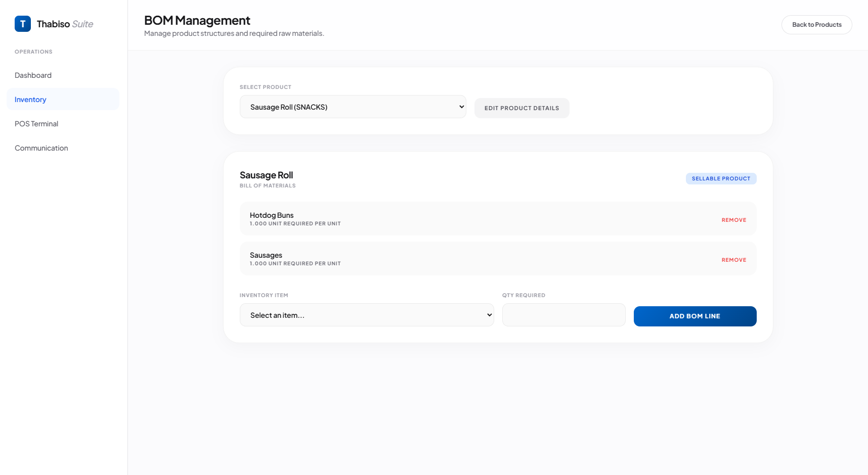Navigate to POS Terminal
Image resolution: width=868 pixels, height=475 pixels.
pos(36,123)
